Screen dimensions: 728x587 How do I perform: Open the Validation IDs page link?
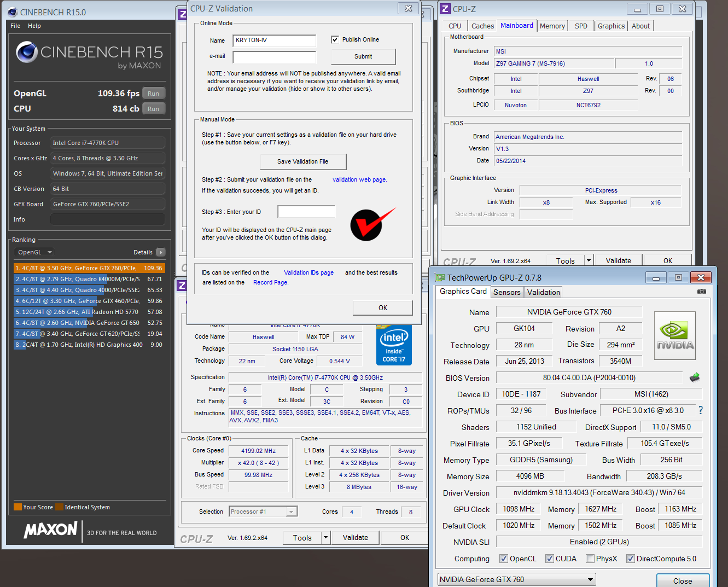coord(308,272)
